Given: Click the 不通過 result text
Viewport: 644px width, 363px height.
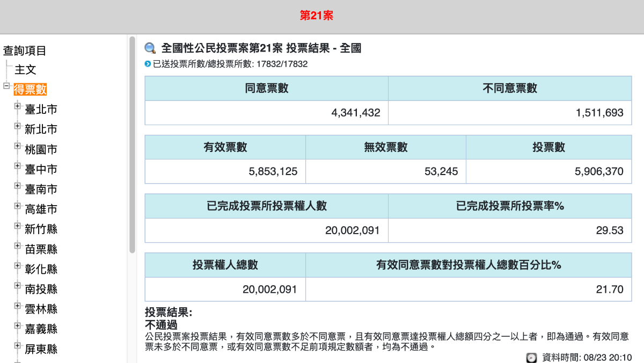Looking at the screenshot, I should (x=161, y=325).
